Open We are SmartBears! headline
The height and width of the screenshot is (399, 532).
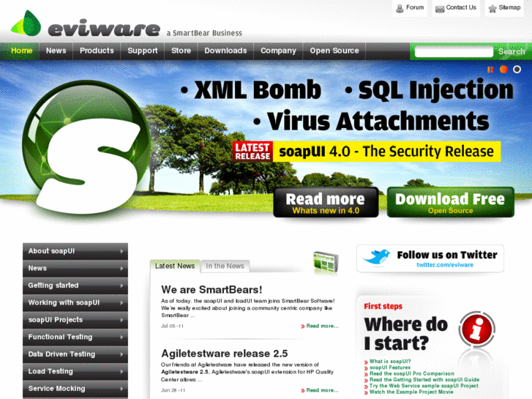click(211, 290)
